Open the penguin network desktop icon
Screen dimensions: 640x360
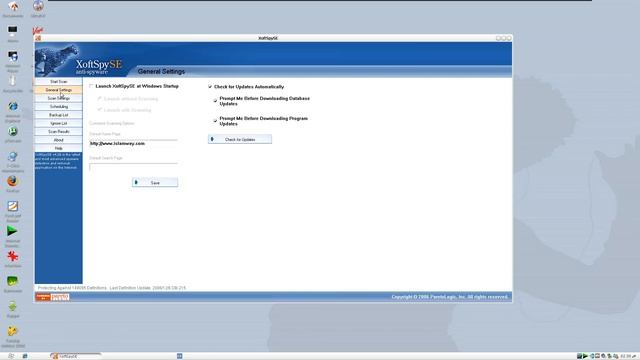[13, 56]
